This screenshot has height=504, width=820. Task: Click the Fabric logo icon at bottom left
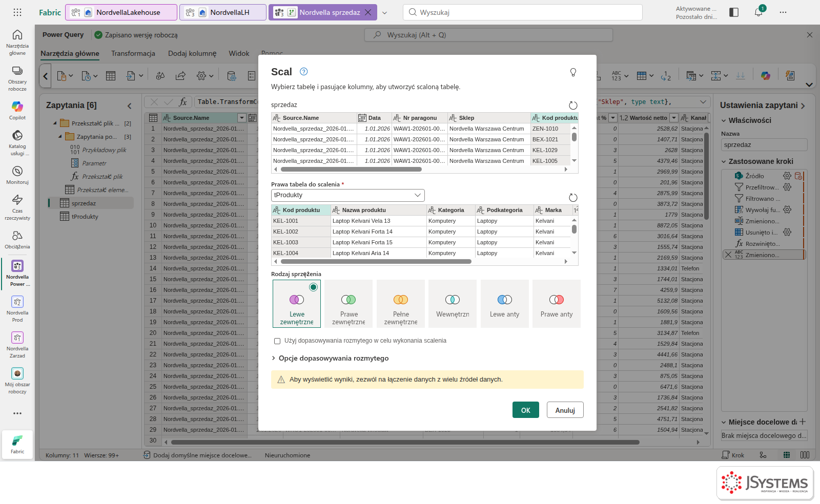coord(17,444)
